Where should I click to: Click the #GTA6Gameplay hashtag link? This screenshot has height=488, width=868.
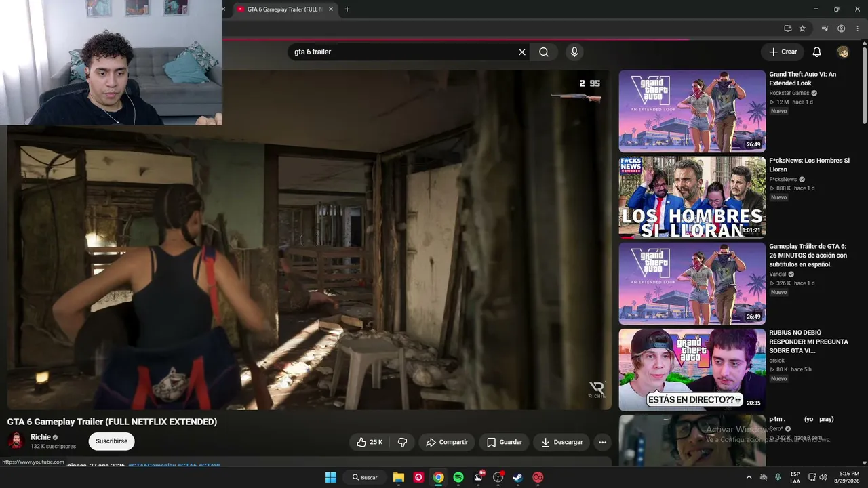click(x=152, y=465)
